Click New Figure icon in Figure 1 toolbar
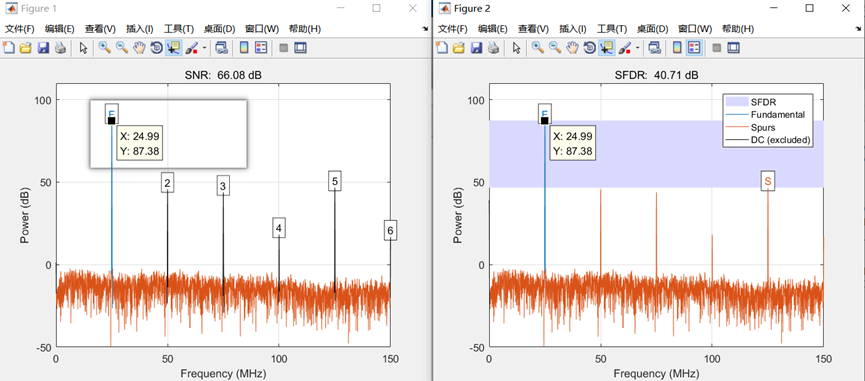The height and width of the screenshot is (381, 865). coord(9,48)
